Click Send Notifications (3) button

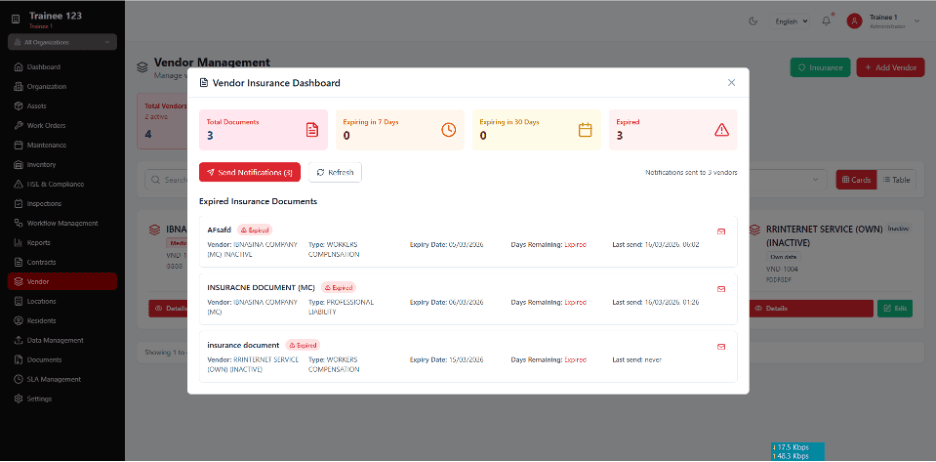(250, 173)
